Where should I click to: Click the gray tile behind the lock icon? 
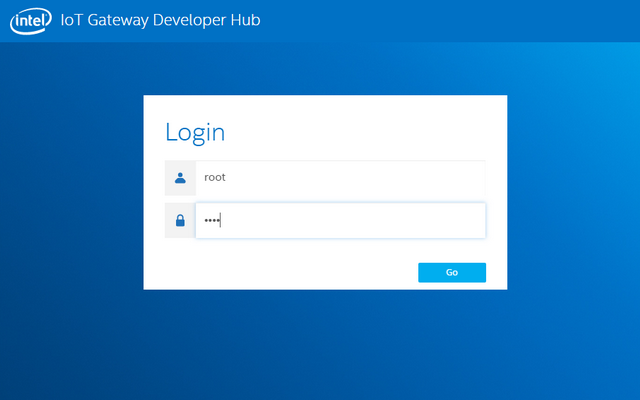(x=180, y=220)
